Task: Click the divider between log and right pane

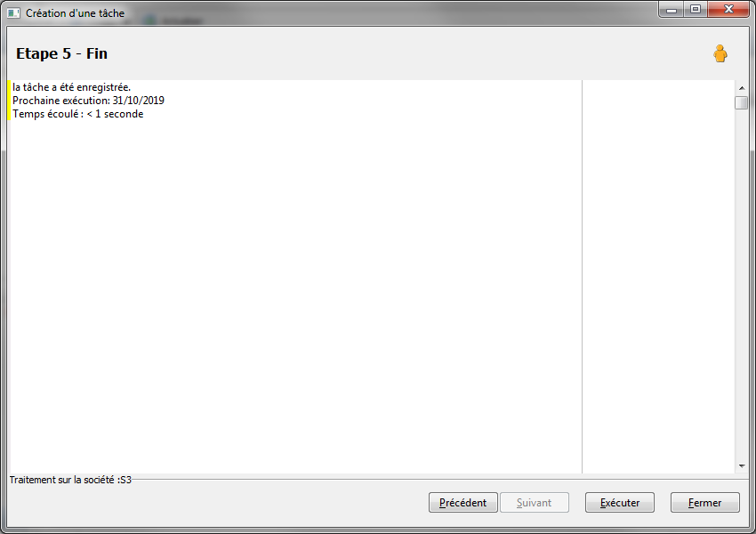Action: pyautogui.click(x=582, y=277)
